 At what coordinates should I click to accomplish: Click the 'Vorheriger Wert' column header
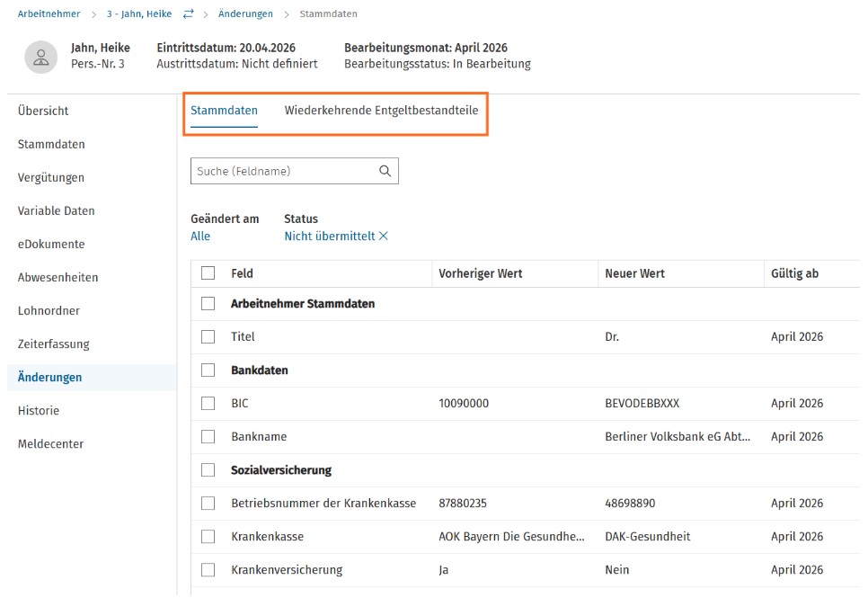pos(481,273)
